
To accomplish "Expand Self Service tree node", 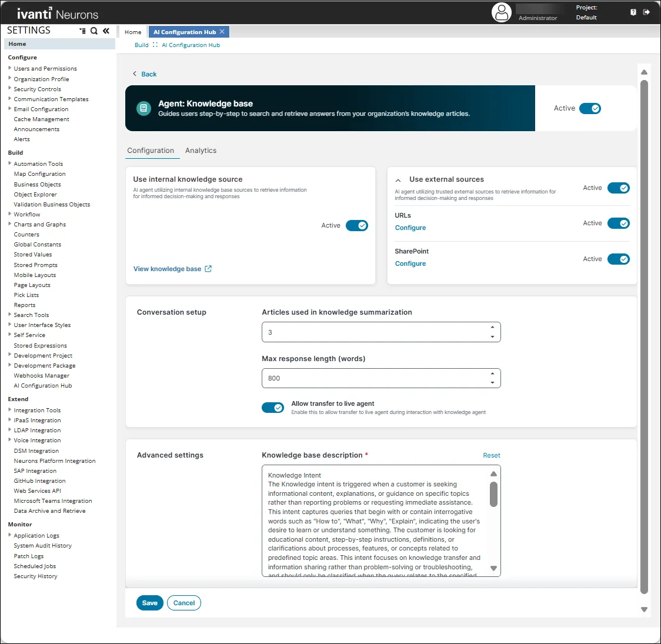I will [9, 334].
